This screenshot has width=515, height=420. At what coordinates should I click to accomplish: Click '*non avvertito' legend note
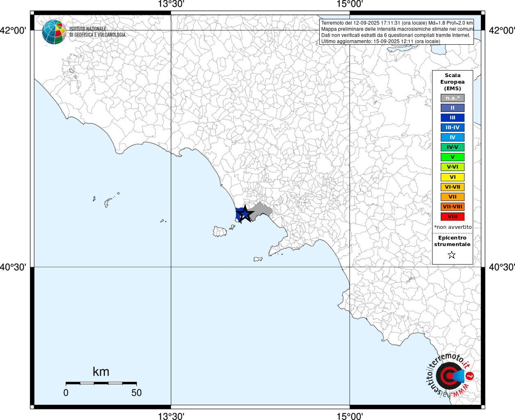453,227
